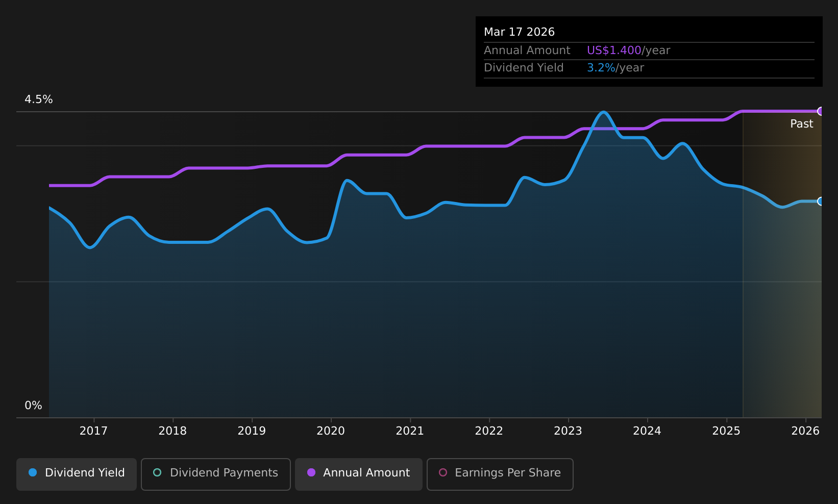The image size is (838, 504).
Task: Click the Annual Amount tooltip row label
Action: (527, 51)
